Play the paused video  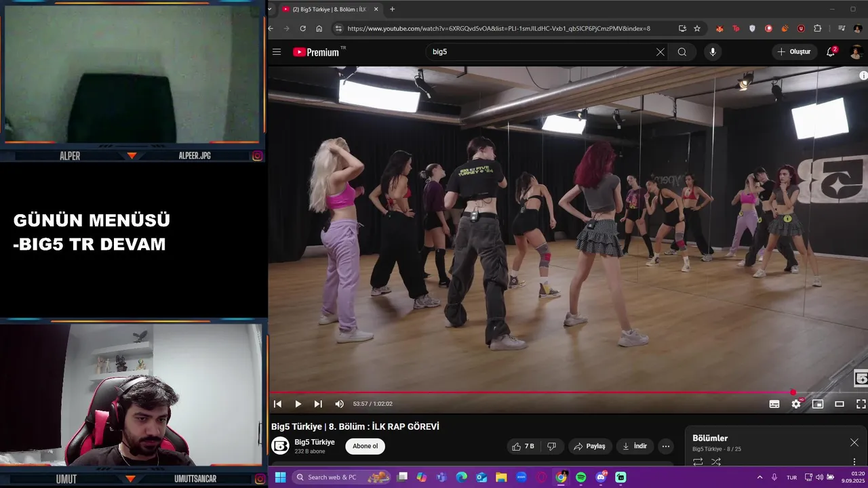(298, 404)
